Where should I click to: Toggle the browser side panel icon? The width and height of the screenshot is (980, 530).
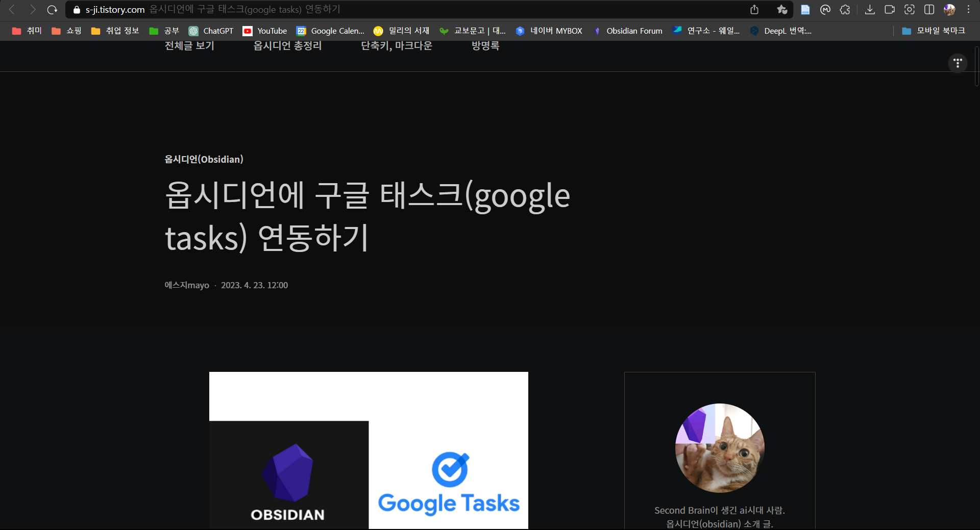pos(929,9)
